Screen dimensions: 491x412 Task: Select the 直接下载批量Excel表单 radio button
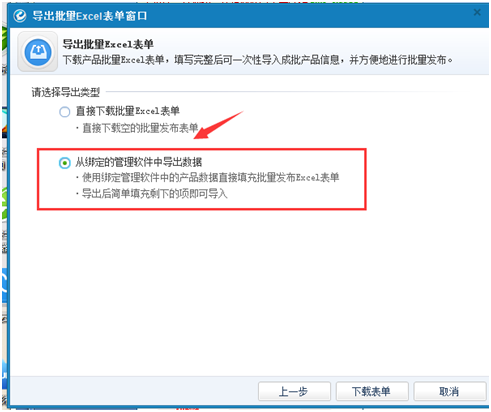coord(65,112)
